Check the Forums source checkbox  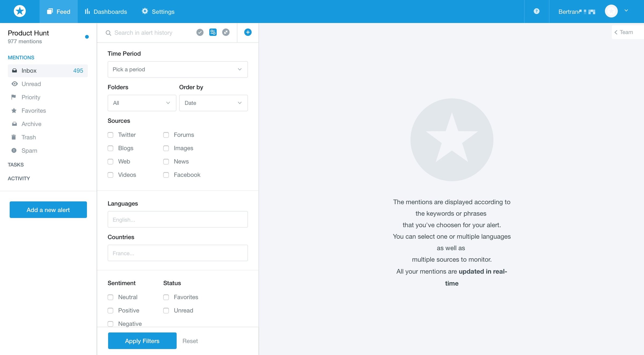coord(166,135)
